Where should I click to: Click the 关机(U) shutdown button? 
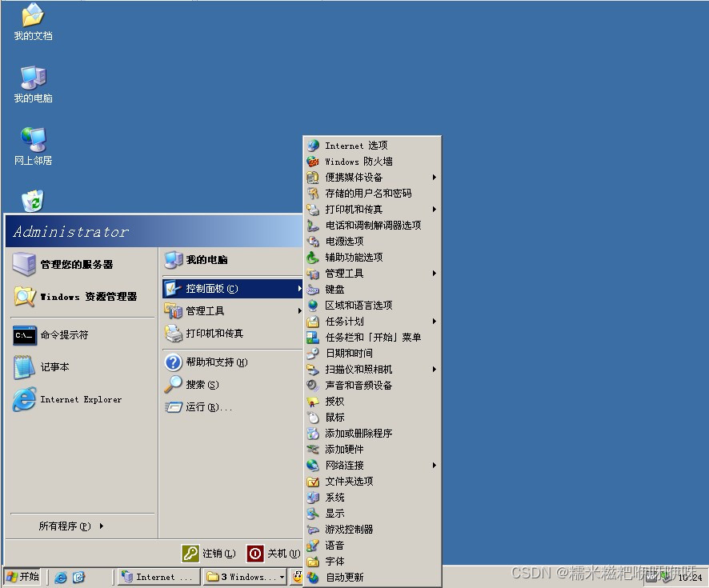pos(274,553)
